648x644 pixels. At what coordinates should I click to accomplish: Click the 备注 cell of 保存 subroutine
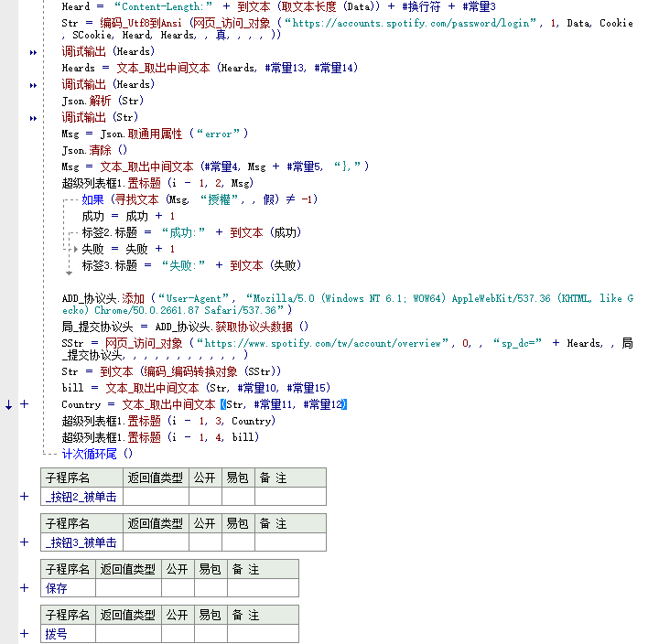[x=263, y=588]
